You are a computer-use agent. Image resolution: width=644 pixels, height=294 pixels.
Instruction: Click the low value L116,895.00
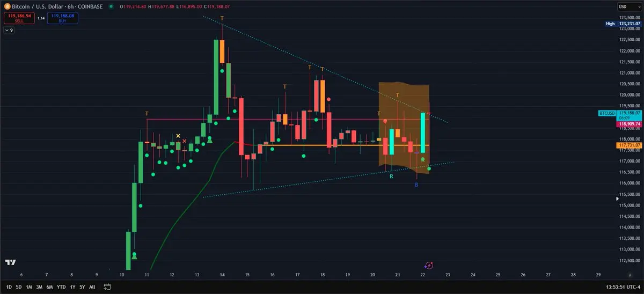189,6
